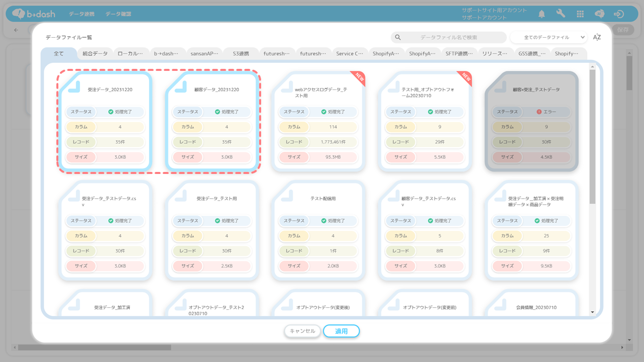Switch to the 統合データ tab
644x362 pixels.
(x=95, y=53)
